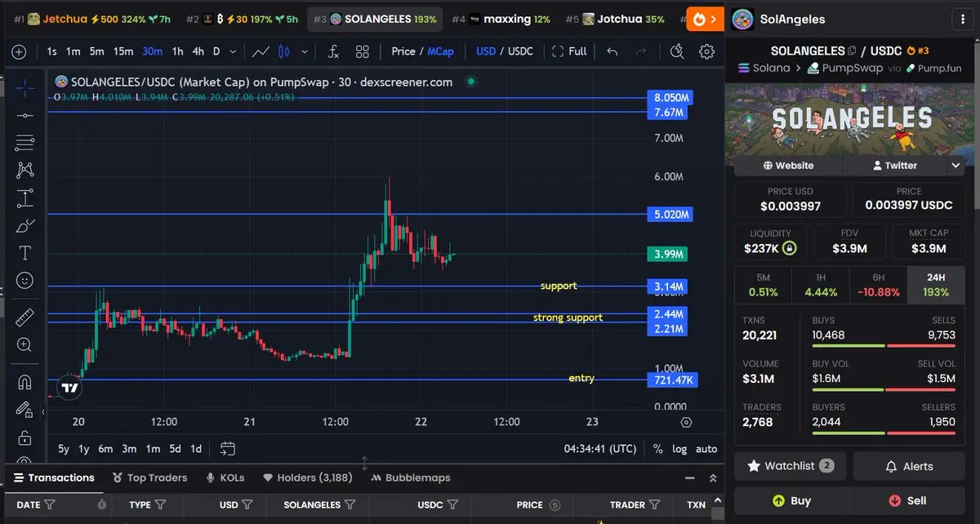Expand the time interval dropdown arrow
The width and height of the screenshot is (980, 524).
point(233,51)
